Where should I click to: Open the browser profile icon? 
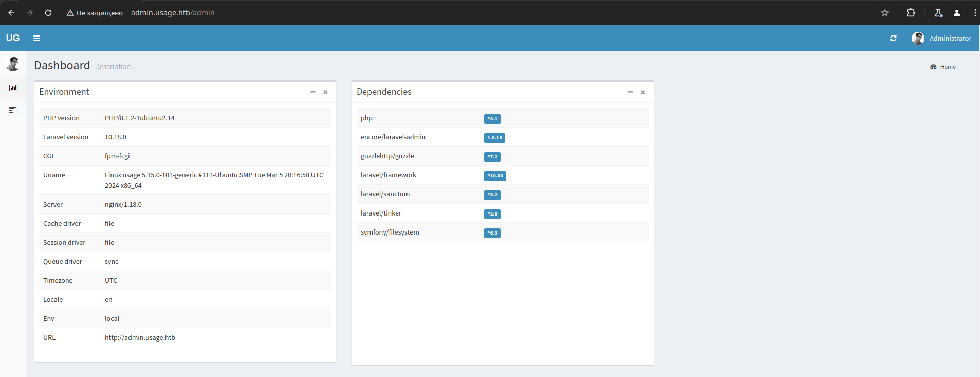pyautogui.click(x=957, y=13)
